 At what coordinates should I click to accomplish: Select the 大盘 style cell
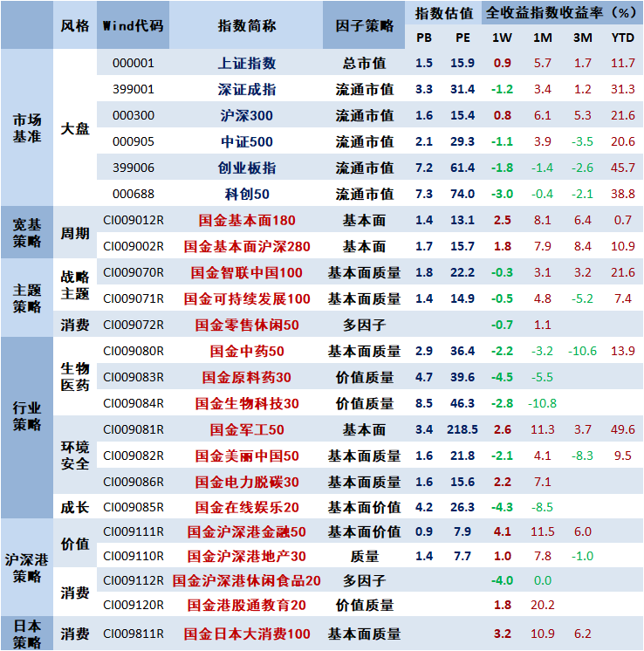coord(75,128)
